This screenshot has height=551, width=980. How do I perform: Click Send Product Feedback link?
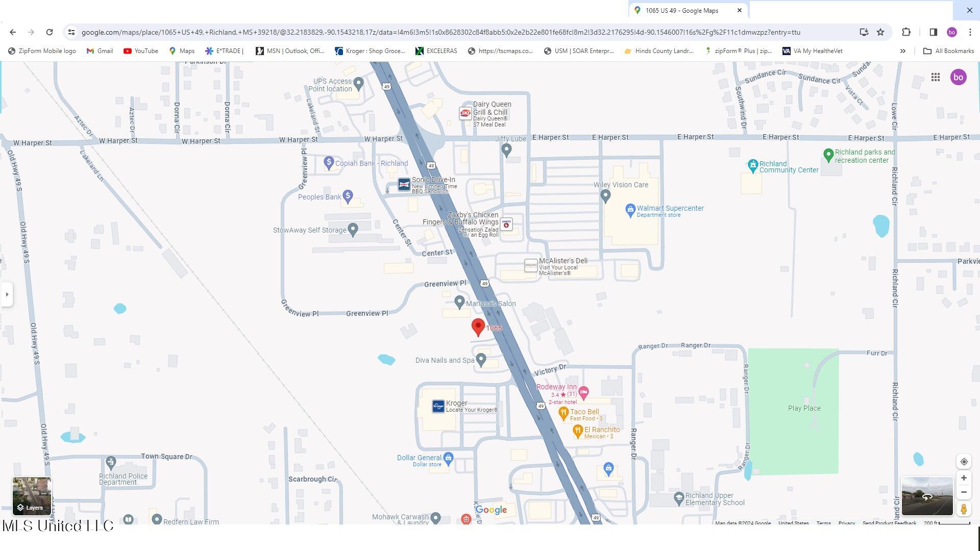(x=889, y=523)
